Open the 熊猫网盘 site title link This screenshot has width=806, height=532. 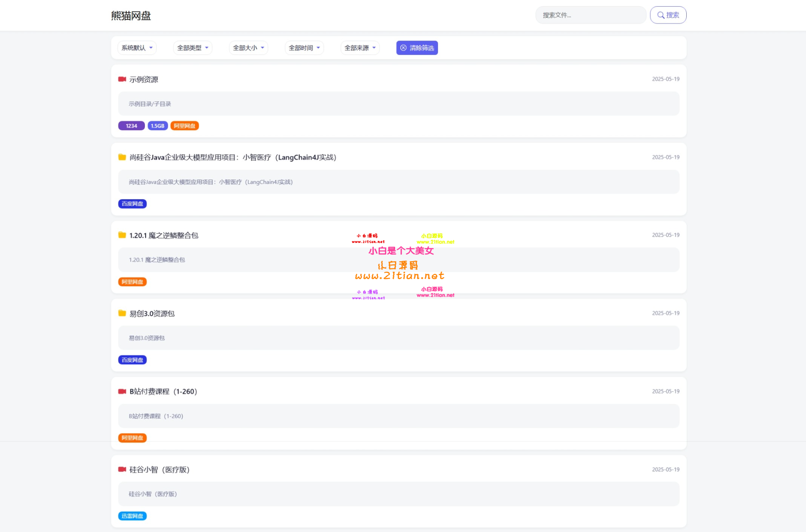(x=131, y=15)
